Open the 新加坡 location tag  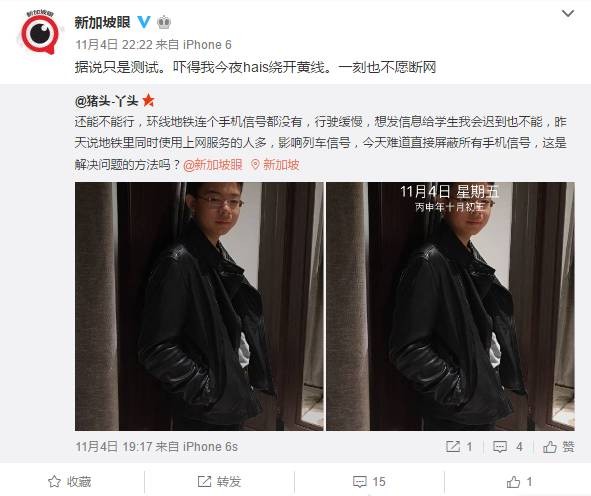(275, 165)
